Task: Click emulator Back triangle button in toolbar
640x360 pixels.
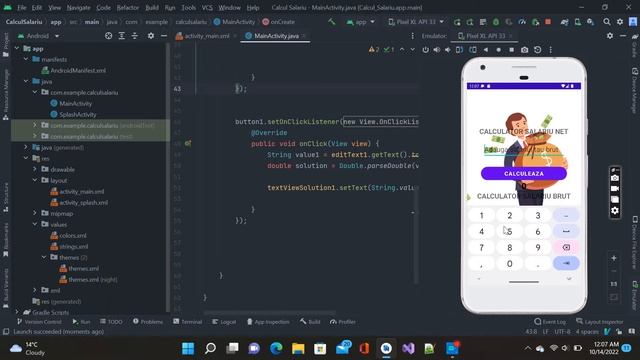Action: coord(486,50)
